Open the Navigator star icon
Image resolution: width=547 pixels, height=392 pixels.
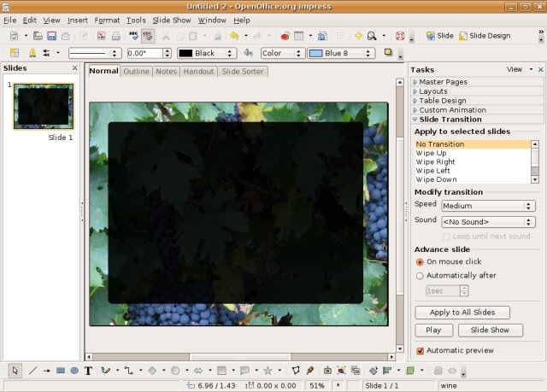click(x=358, y=36)
